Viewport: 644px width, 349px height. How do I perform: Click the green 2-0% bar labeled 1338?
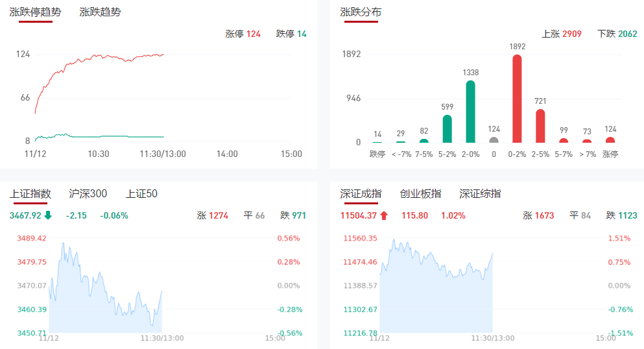[x=470, y=112]
